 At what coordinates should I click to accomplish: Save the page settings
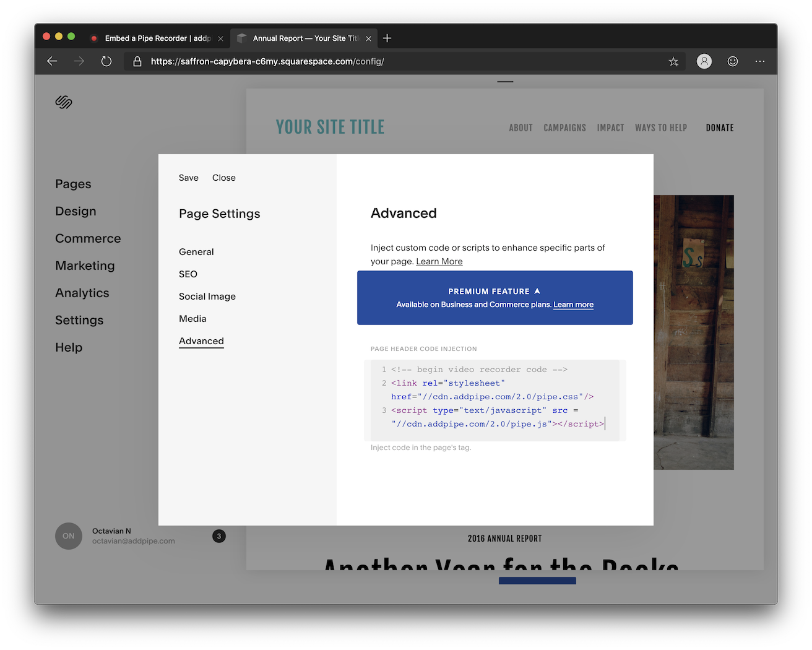(x=188, y=178)
